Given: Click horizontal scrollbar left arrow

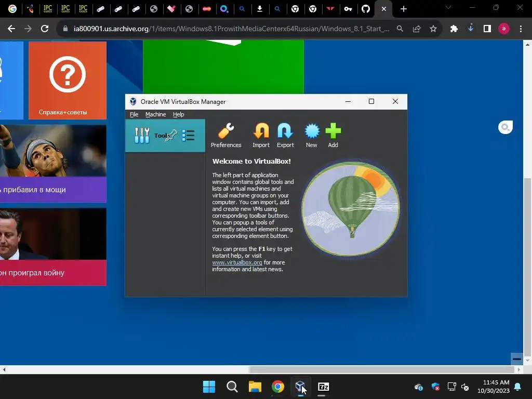Looking at the screenshot, I should (4, 369).
